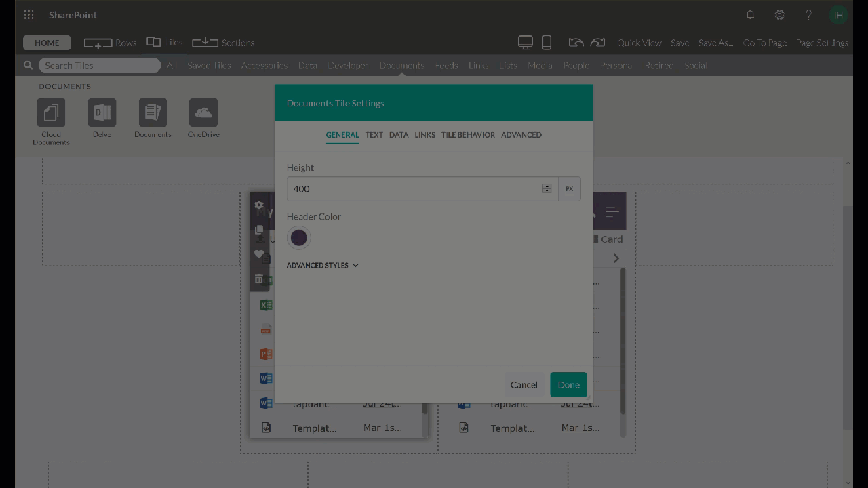Select the Documents tile icon
This screenshot has width=868, height=488.
(153, 113)
